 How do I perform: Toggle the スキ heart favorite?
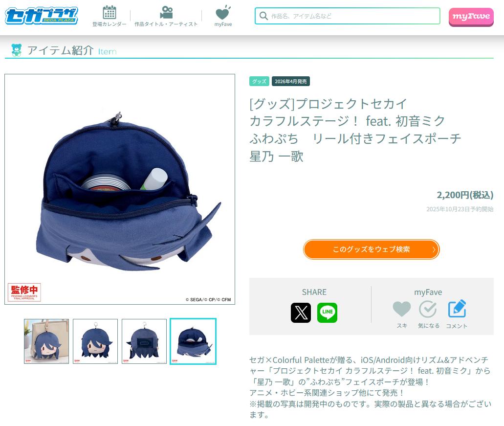click(x=402, y=309)
